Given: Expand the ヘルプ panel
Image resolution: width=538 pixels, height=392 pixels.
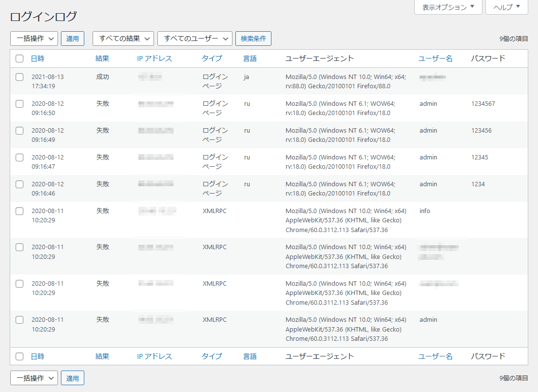Looking at the screenshot, I should click(x=507, y=7).
